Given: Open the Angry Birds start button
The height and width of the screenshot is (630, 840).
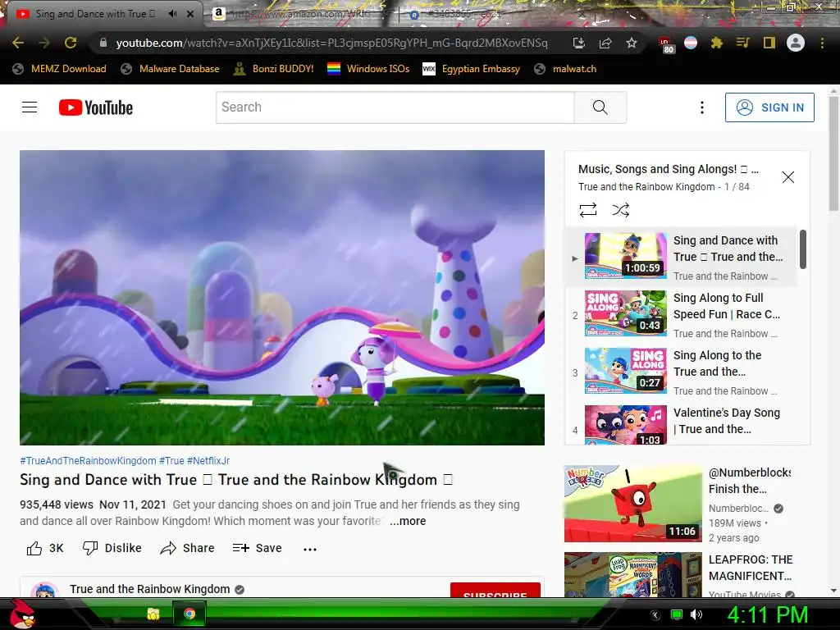Looking at the screenshot, I should (x=22, y=614).
